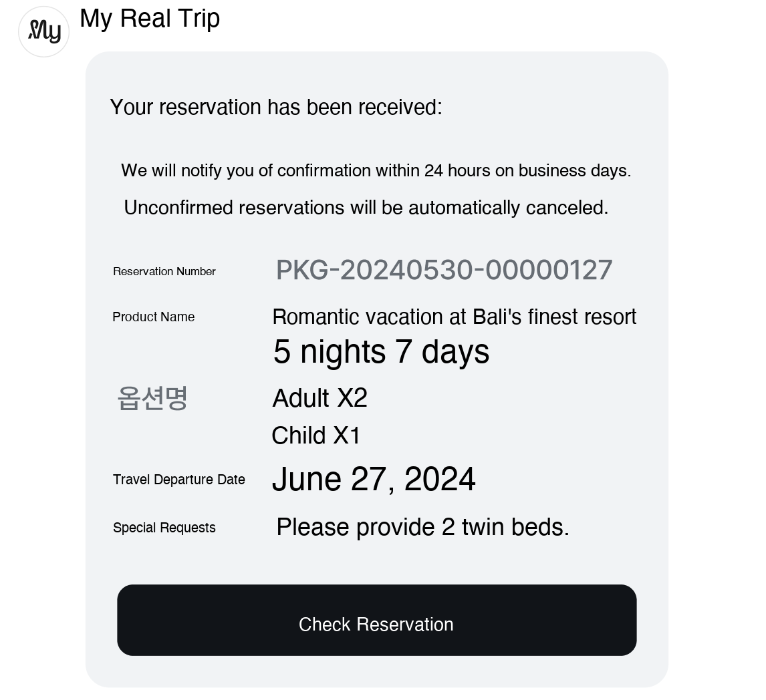Screen dimensions: 766x700
Task: Click the Travel Departure Date label
Action: (x=179, y=480)
